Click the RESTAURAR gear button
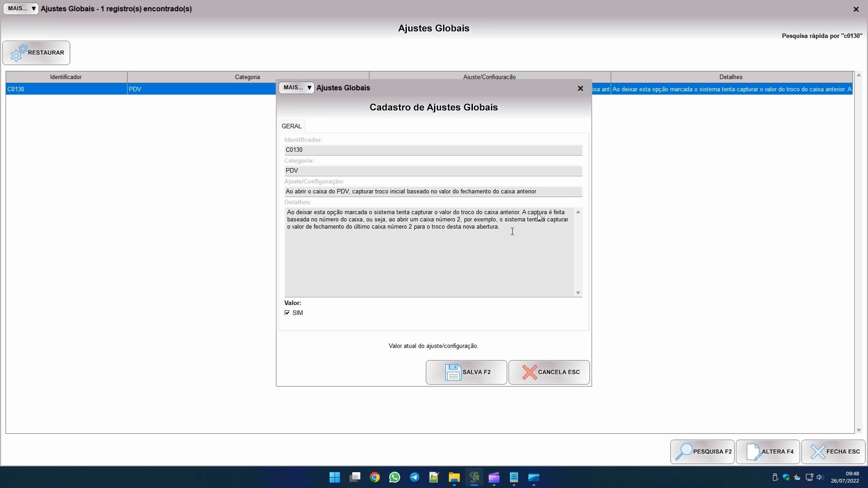The width and height of the screenshot is (868, 488). 36,53
